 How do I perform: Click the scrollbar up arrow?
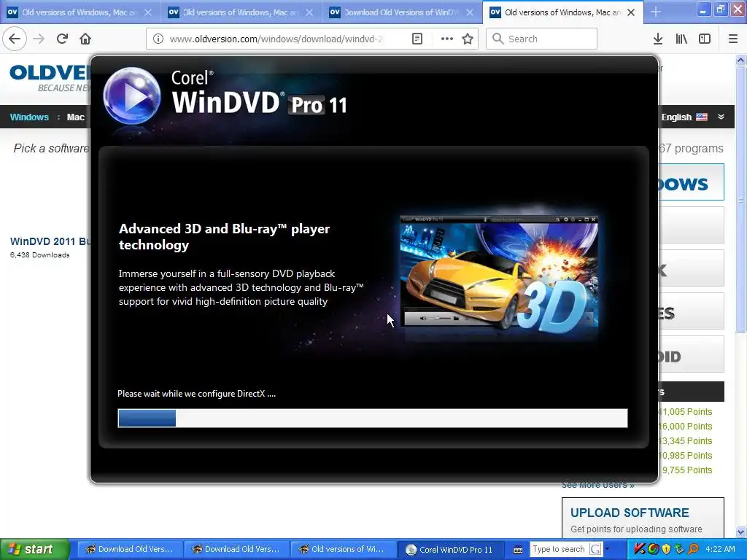[740, 60]
